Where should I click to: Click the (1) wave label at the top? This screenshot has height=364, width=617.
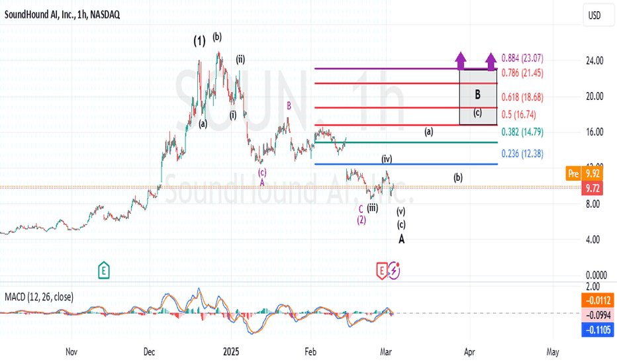tap(199, 41)
